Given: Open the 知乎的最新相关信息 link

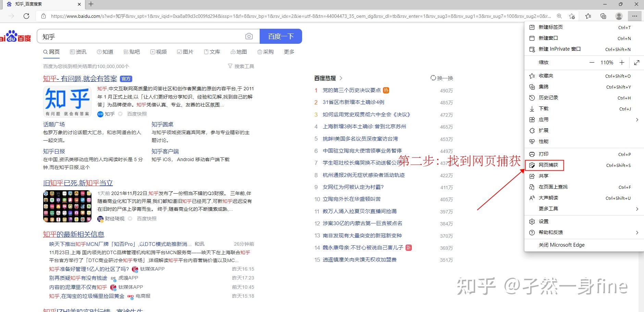Looking at the screenshot, I should click(x=74, y=234).
